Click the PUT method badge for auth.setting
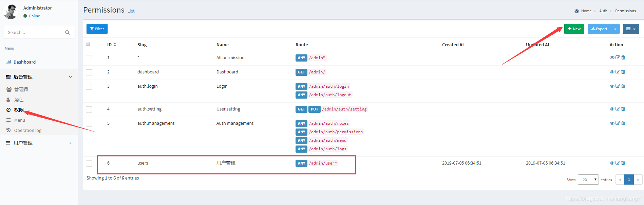 (315, 109)
